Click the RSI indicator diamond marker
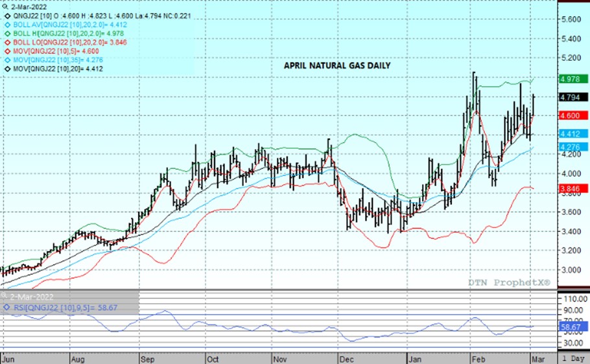This screenshot has height=364, width=590. click(5, 308)
